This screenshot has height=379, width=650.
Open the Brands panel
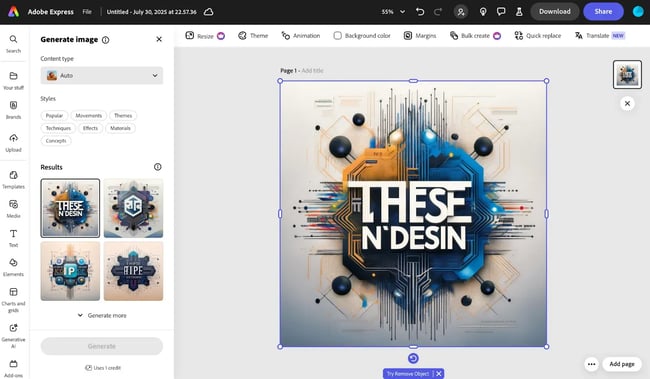tap(13, 110)
